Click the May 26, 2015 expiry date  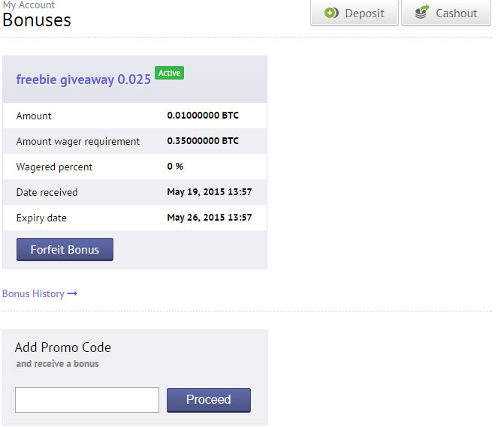pos(210,218)
